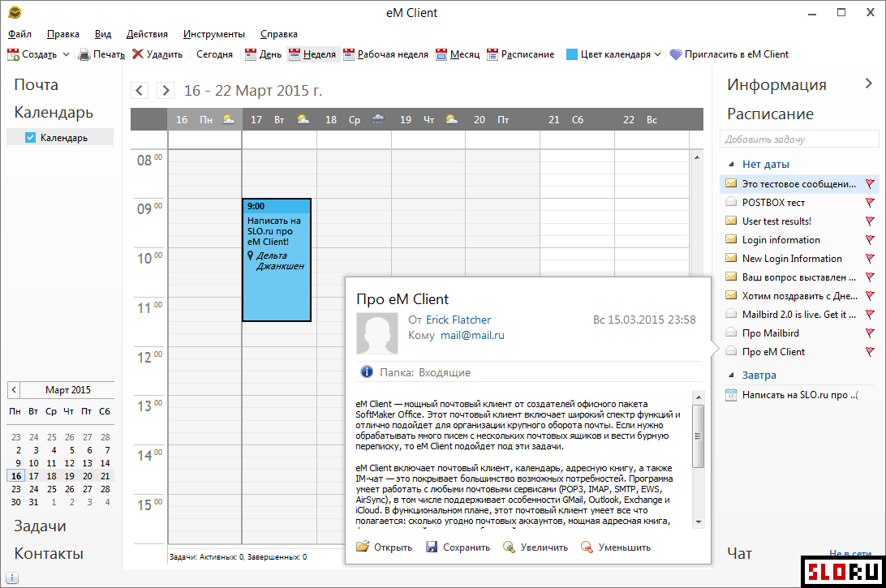The height and width of the screenshot is (588, 886).
Task: Open the 9:00 Написать на SLO.ru event
Action: [x=277, y=260]
